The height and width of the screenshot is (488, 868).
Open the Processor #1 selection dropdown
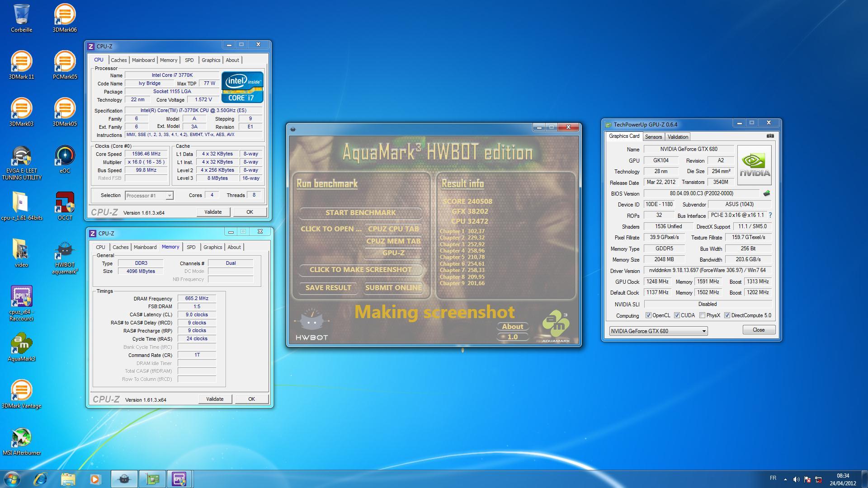[x=149, y=196]
